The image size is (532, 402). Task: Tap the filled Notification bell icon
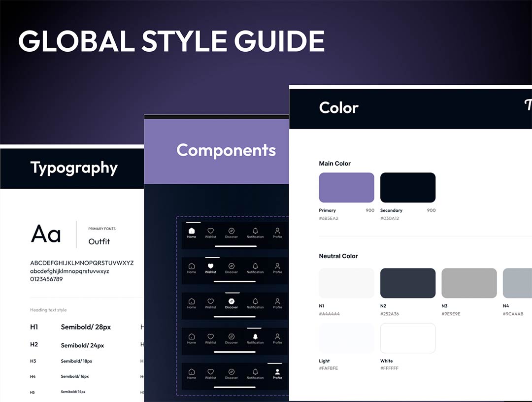click(255, 336)
